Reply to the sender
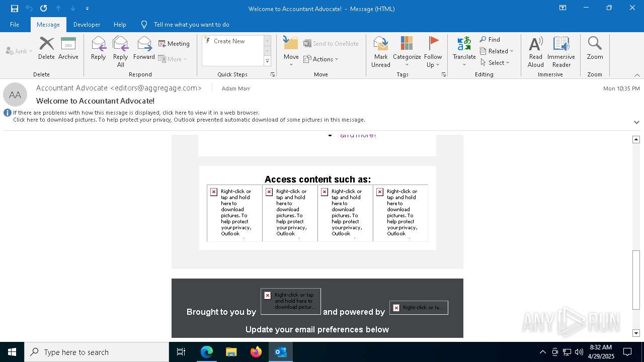Image resolution: width=644 pixels, height=362 pixels. tap(98, 48)
